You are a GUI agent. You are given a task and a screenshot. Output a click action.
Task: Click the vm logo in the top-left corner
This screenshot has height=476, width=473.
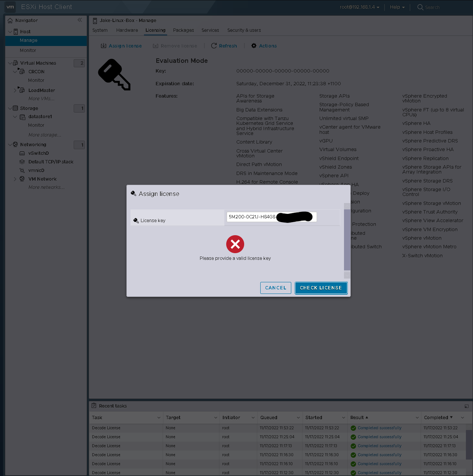[10, 7]
